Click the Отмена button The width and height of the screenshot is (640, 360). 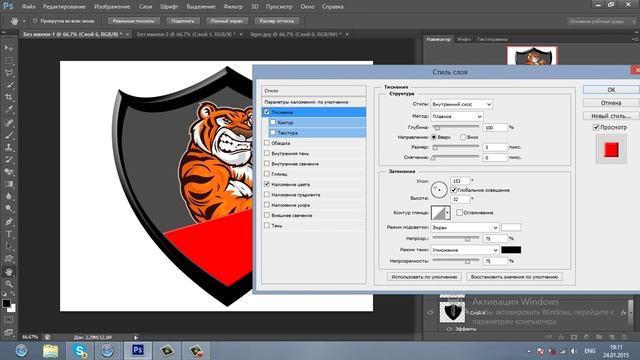click(x=611, y=103)
